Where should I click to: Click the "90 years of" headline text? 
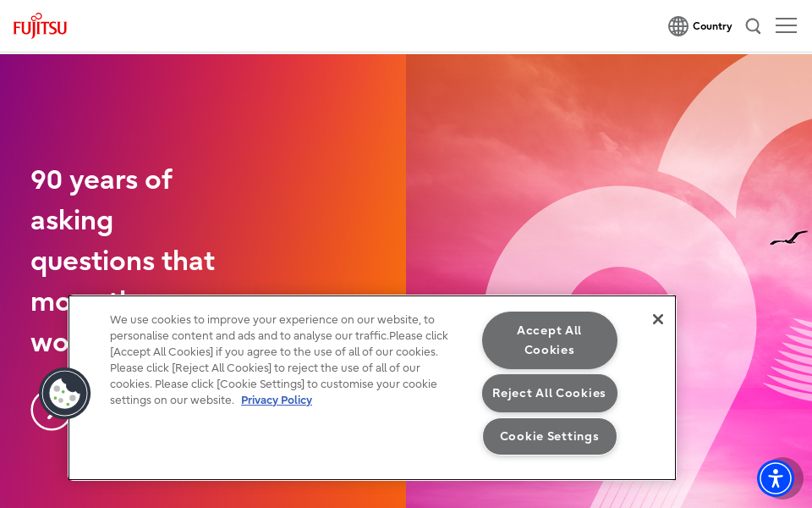101,179
